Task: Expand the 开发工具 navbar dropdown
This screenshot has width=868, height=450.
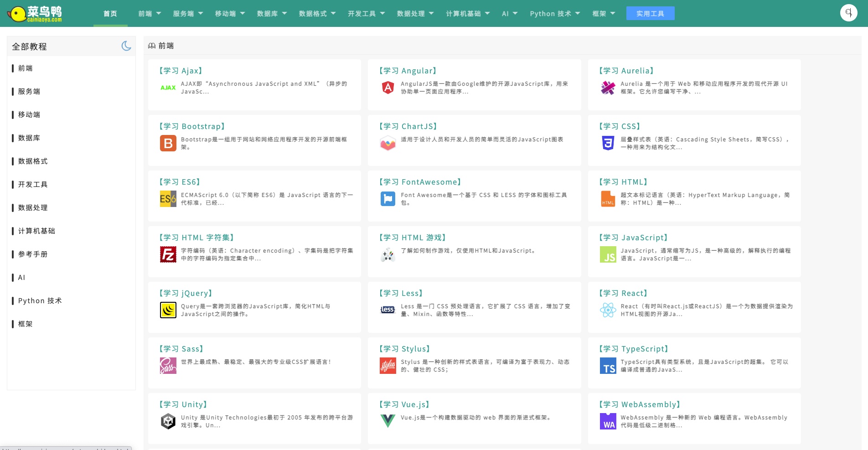Action: (x=366, y=14)
